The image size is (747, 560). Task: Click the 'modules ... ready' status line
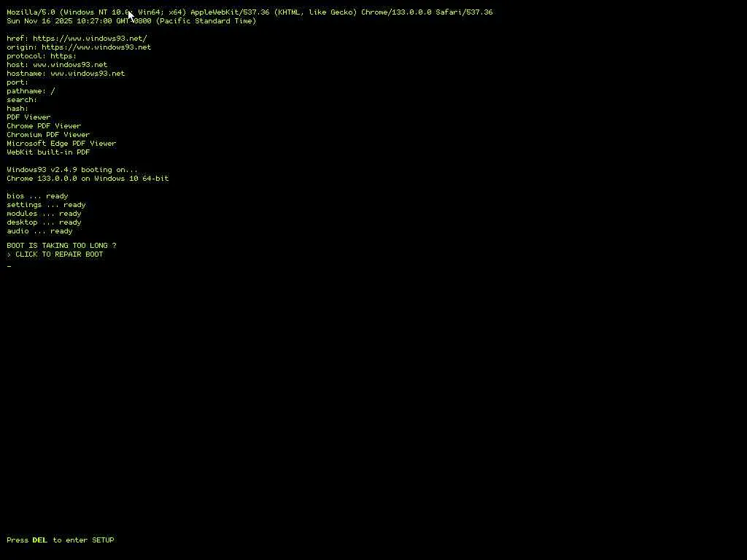point(44,214)
